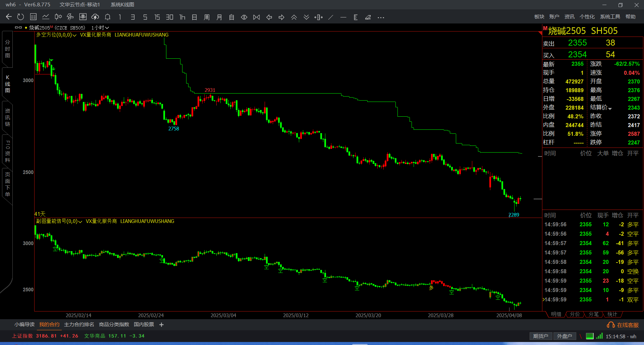644x345 pixels.
Task: Switch to the 15-minute K-line period
Action: [157, 17]
